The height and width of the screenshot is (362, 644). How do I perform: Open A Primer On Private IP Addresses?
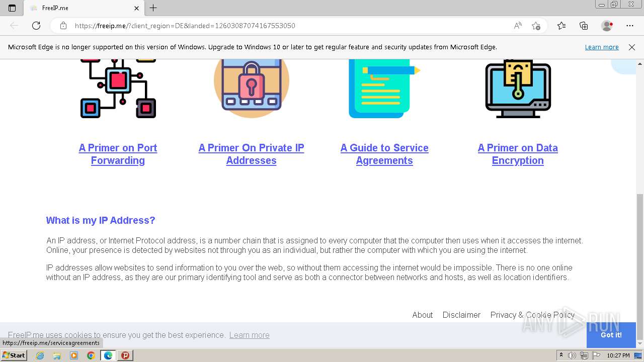[x=251, y=154]
